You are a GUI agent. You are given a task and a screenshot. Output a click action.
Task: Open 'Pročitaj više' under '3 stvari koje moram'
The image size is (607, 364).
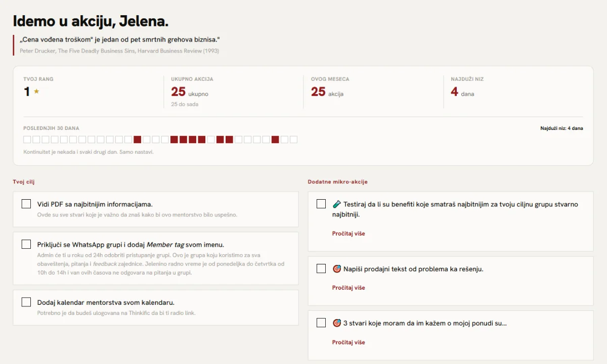tap(349, 342)
